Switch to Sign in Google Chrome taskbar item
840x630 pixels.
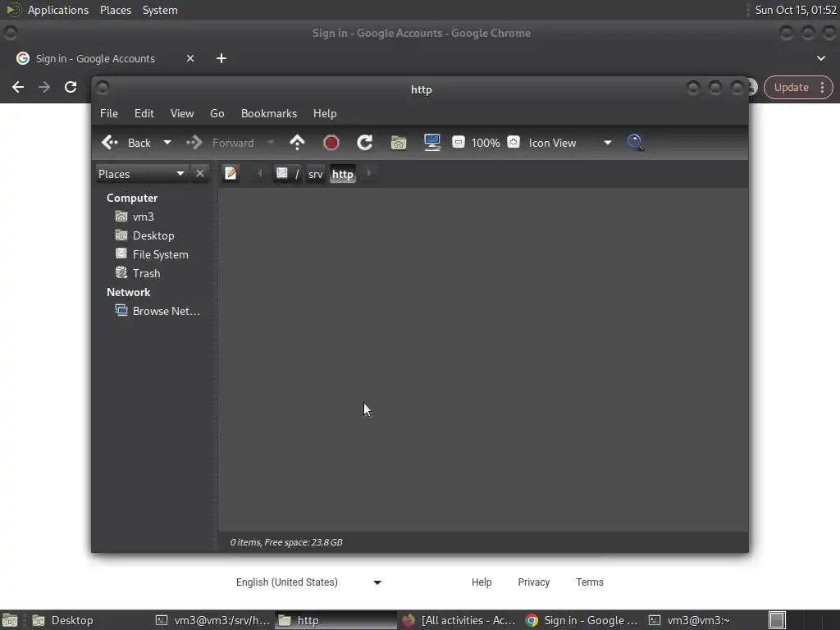582,620
